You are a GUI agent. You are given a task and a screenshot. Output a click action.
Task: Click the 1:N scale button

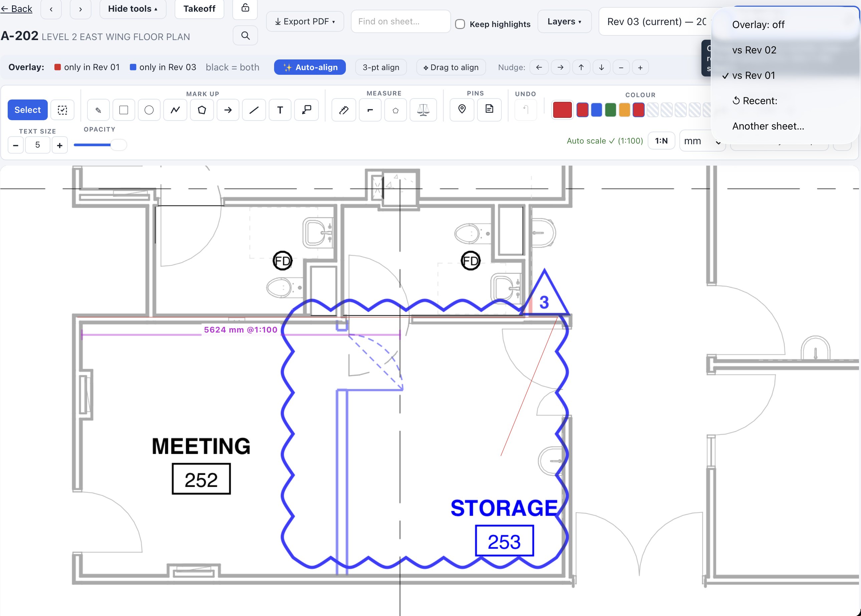pos(661,141)
